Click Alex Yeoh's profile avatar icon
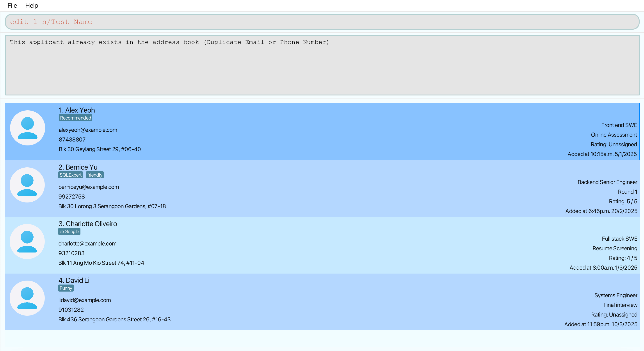644x351 pixels. point(27,128)
